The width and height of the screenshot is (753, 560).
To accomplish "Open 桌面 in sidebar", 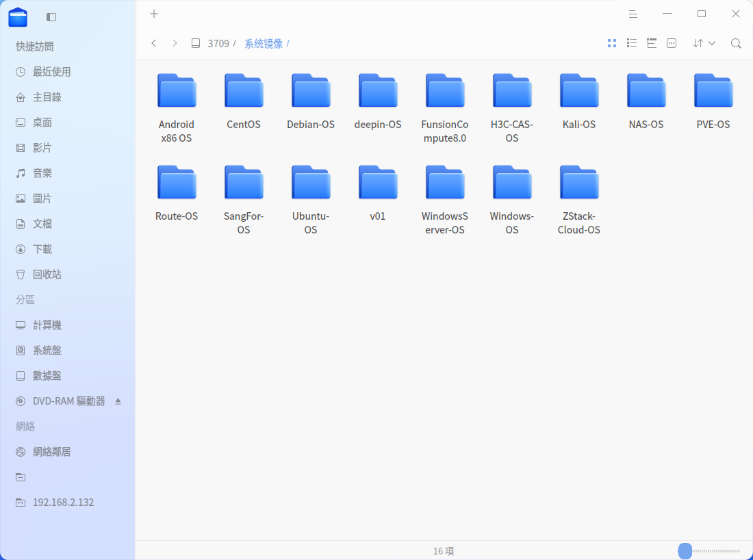I will point(67,123).
